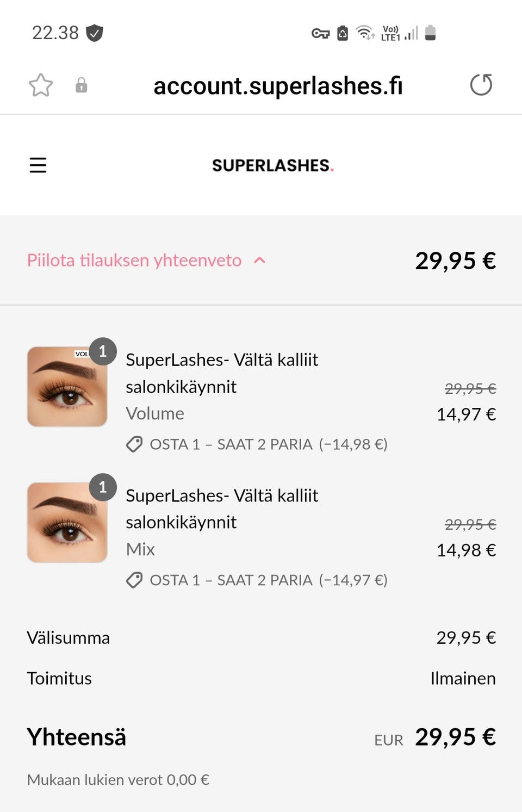Tap the battery status icon

pyautogui.click(x=430, y=33)
